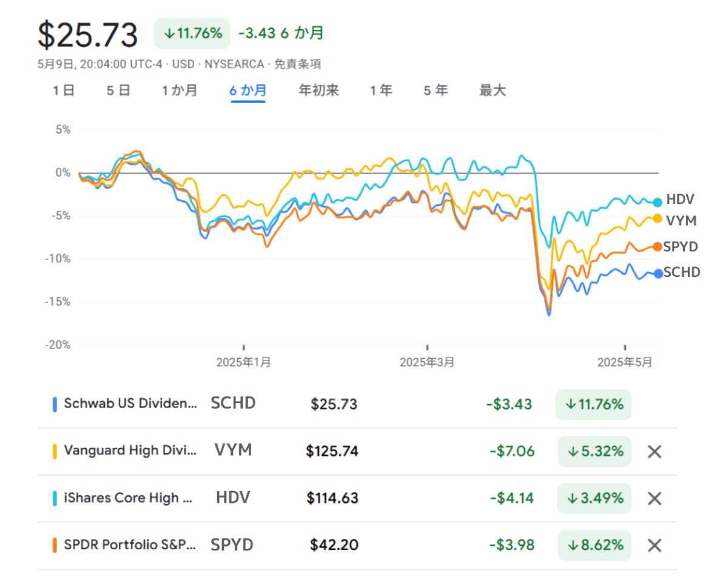Select the 1日 time range tab

tap(64, 91)
